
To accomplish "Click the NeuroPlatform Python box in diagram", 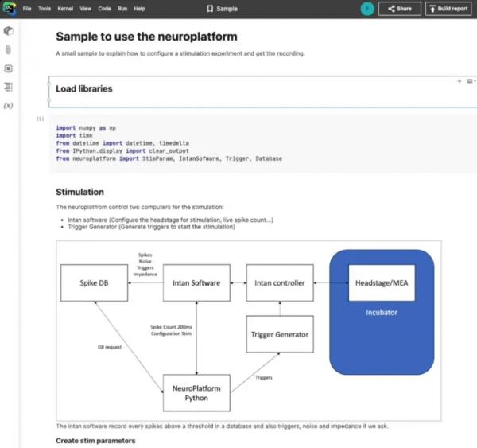I will 196,393.
